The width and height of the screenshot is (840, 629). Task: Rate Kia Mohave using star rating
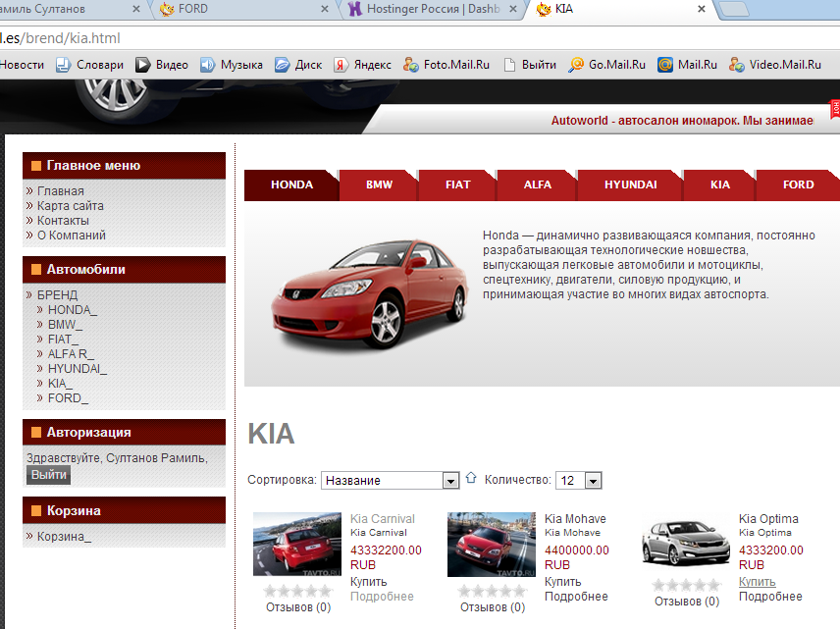(493, 591)
